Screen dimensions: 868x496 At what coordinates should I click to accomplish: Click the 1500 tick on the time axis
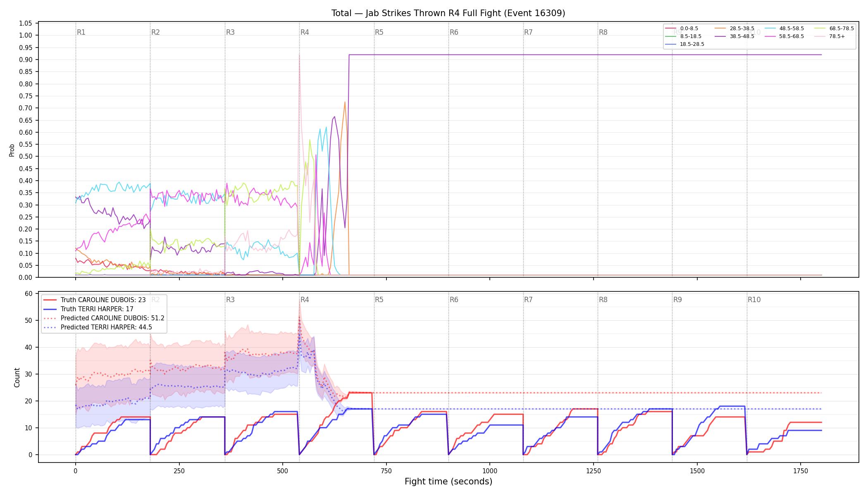697,471
